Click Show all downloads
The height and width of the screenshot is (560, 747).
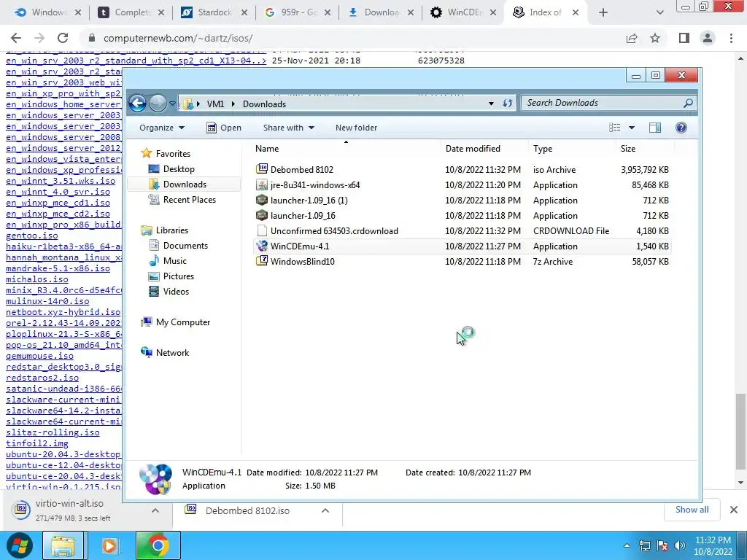pos(692,510)
